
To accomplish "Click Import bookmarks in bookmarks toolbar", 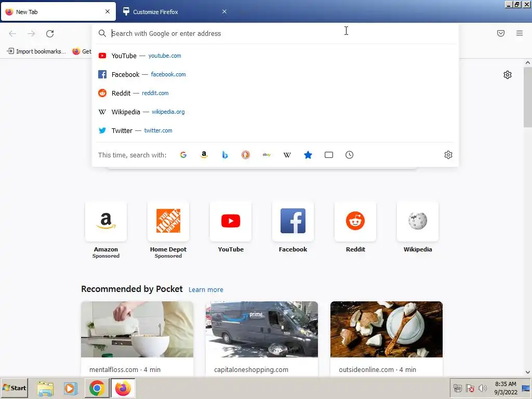I will pyautogui.click(x=36, y=51).
